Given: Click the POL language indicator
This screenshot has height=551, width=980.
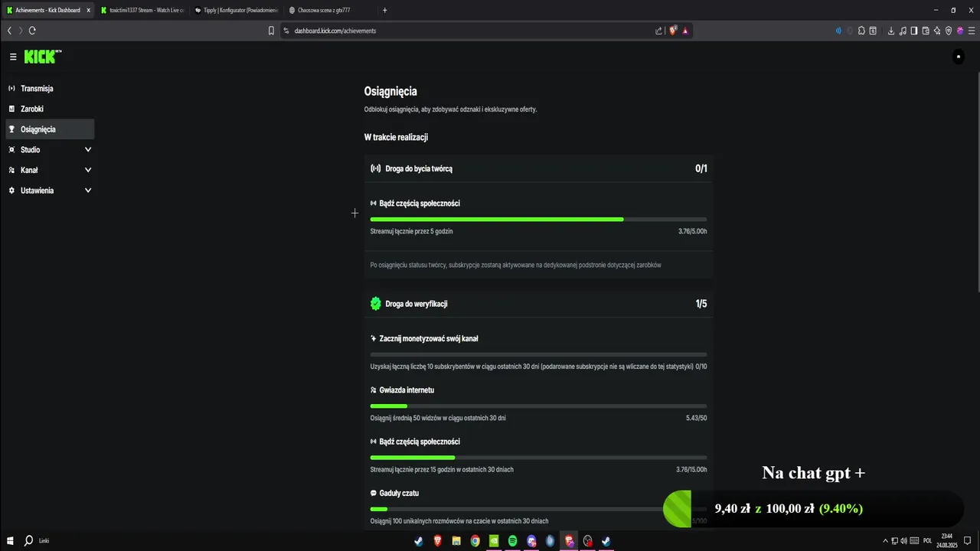Looking at the screenshot, I should [927, 540].
